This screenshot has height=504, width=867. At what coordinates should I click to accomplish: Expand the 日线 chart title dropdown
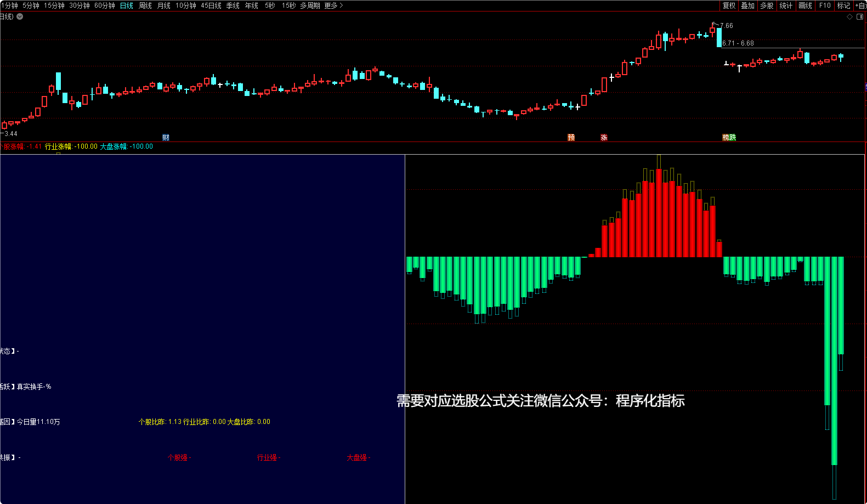click(20, 16)
